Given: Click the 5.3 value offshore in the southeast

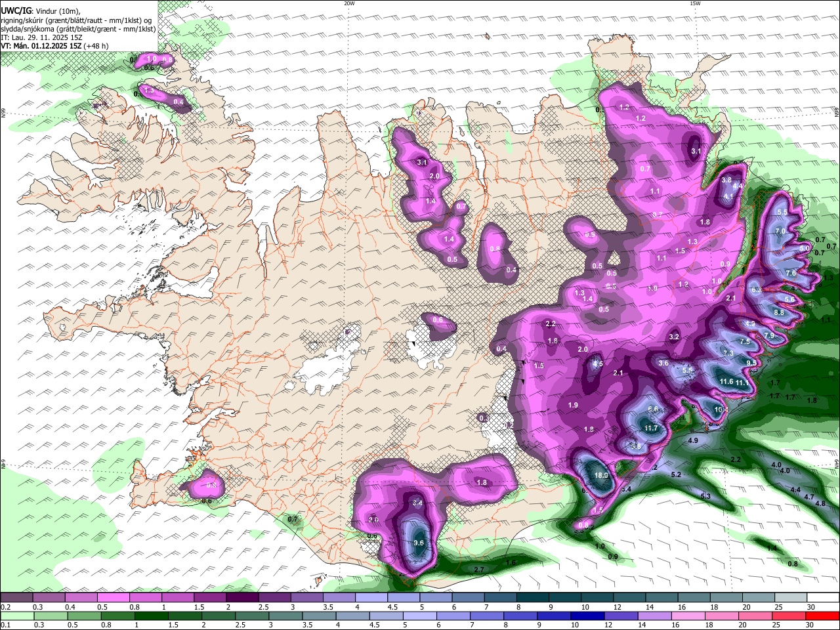Looking at the screenshot, I should (706, 496).
